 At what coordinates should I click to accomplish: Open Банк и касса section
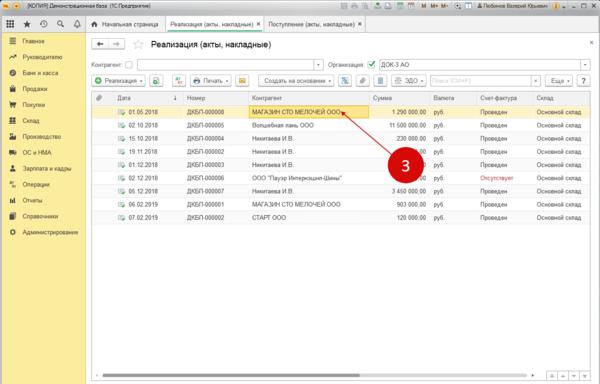(x=40, y=73)
